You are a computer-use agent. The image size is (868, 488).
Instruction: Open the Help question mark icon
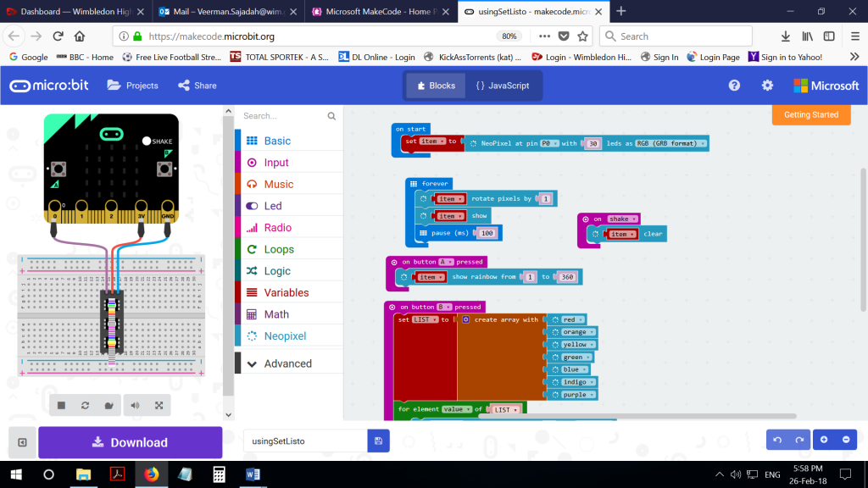coord(734,86)
